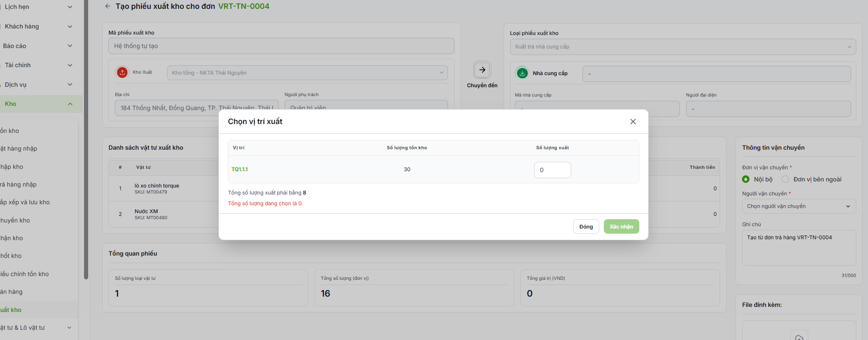The image size is (868, 340).
Task: Click the TQ1.1.1 location link
Action: 239,169
